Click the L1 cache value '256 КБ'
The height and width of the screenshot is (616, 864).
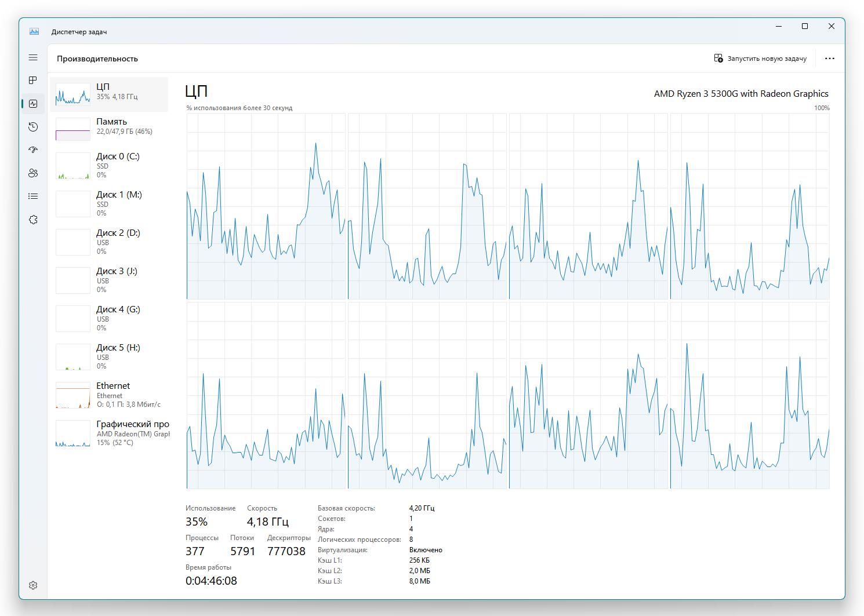[419, 560]
